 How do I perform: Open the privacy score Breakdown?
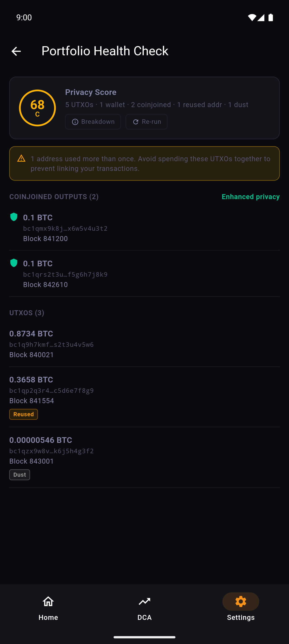(x=93, y=122)
